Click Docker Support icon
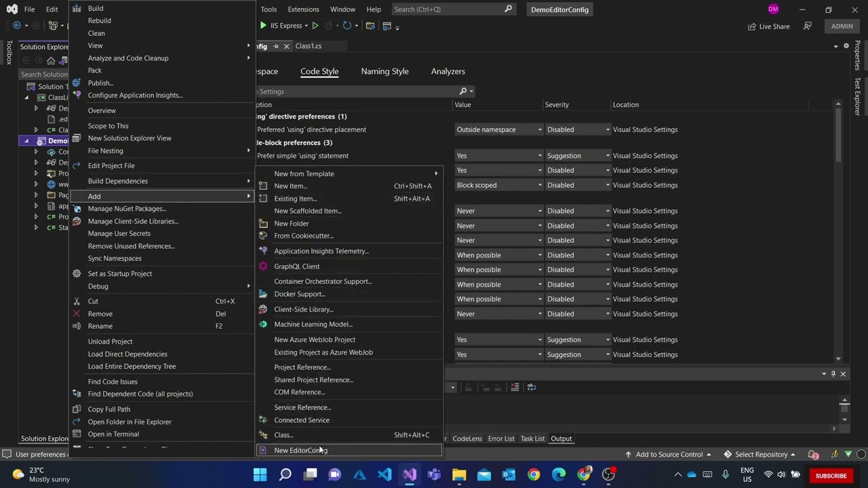This screenshot has height=488, width=868. (263, 294)
